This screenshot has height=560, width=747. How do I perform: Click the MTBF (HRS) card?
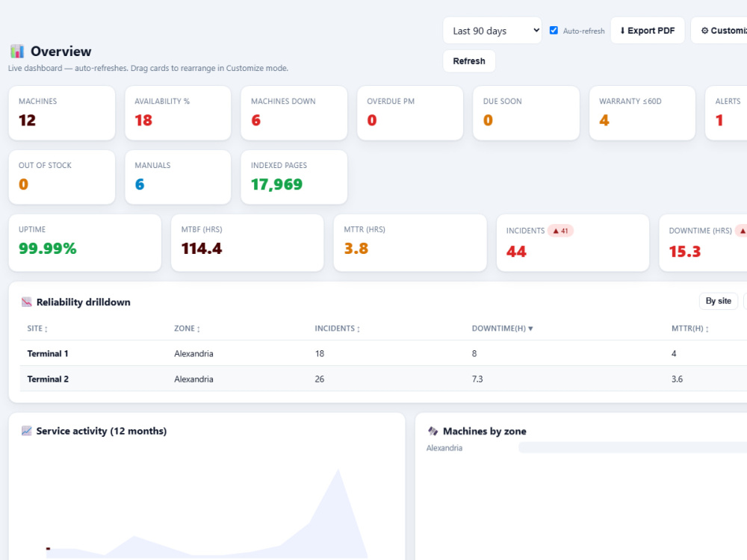247,243
